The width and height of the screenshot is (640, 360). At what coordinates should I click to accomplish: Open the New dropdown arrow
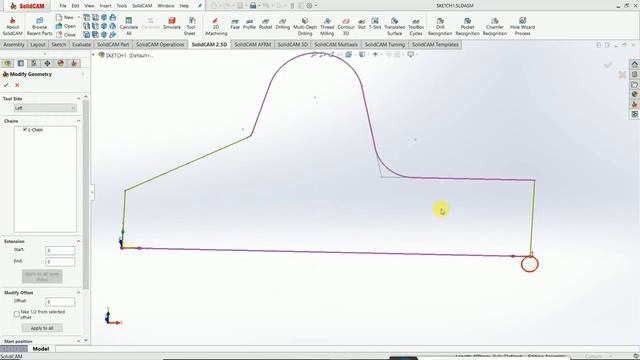tap(79, 17)
